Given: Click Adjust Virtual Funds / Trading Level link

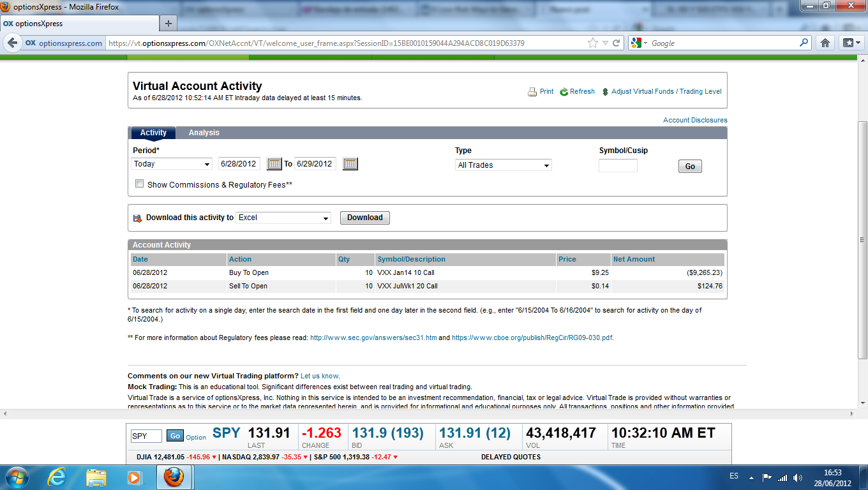Looking at the screenshot, I should pyautogui.click(x=666, y=92).
